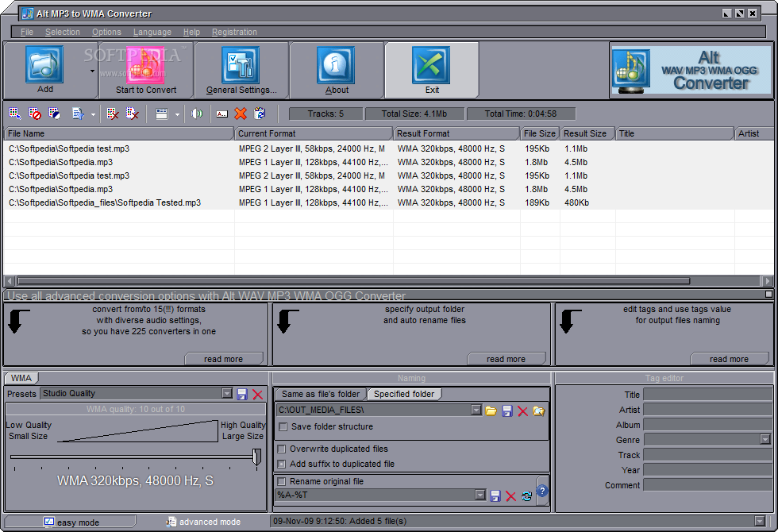778x532 pixels.
Task: Open the About dialog icon
Action: [335, 64]
